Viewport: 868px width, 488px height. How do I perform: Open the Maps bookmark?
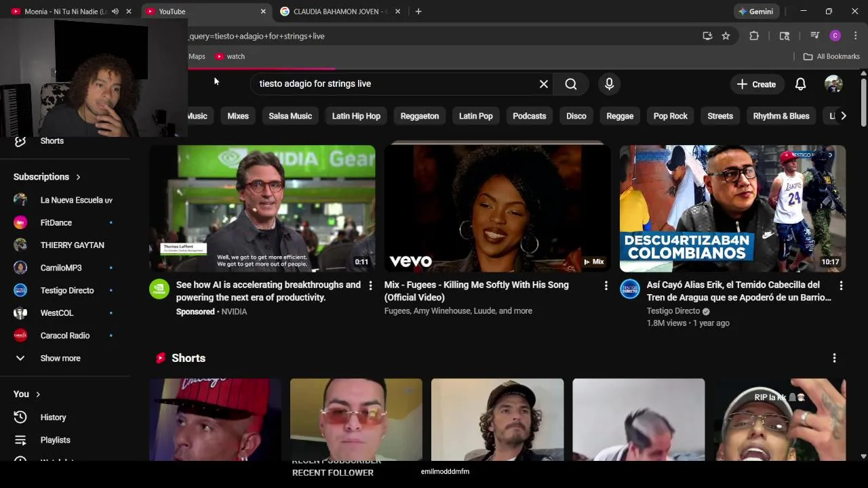click(197, 56)
